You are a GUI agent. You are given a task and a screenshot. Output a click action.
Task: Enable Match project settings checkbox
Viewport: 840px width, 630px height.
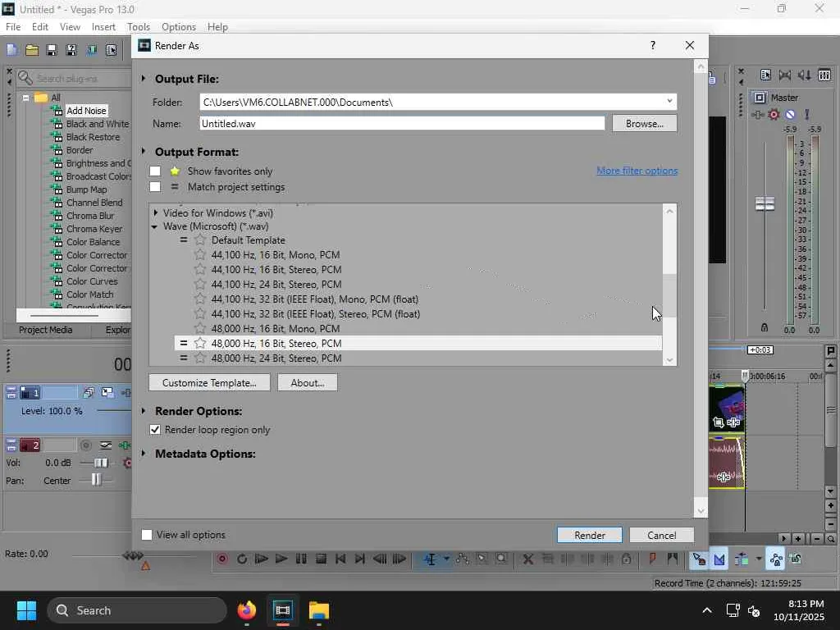pos(155,187)
